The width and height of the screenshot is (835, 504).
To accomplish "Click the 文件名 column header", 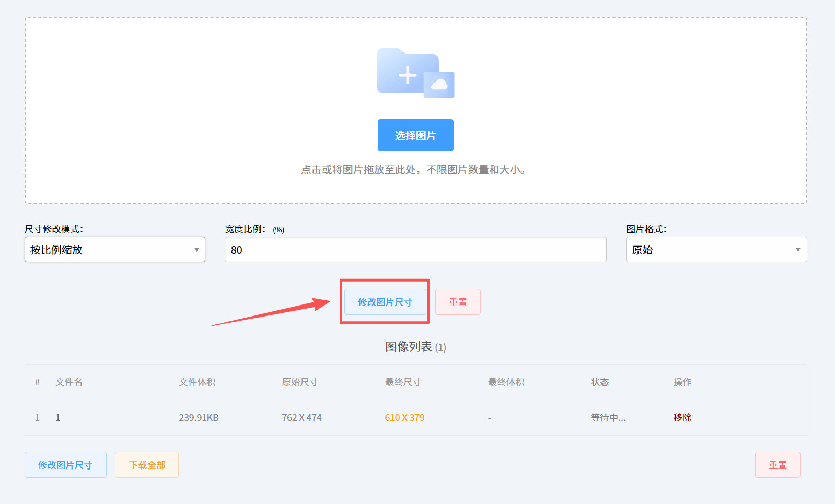I will tap(69, 382).
